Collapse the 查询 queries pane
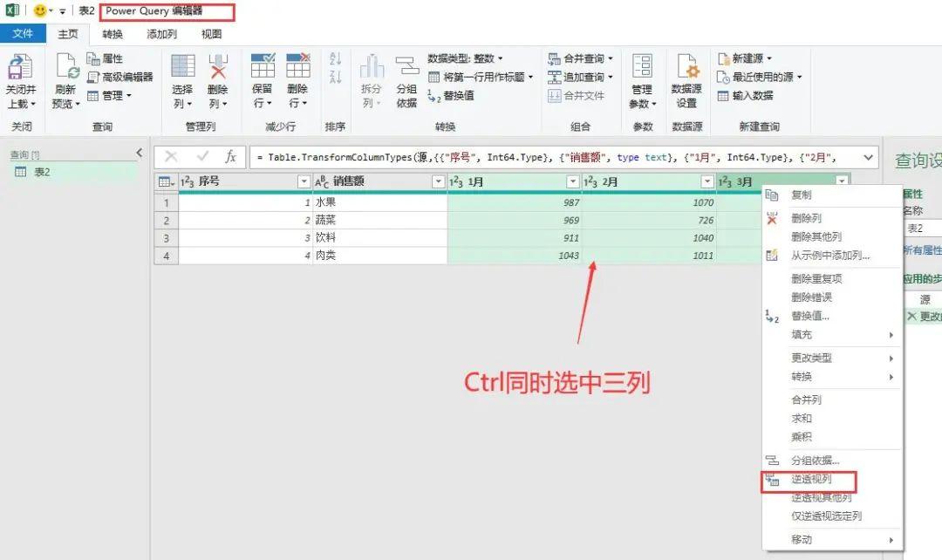This screenshot has width=942, height=560. tap(139, 154)
